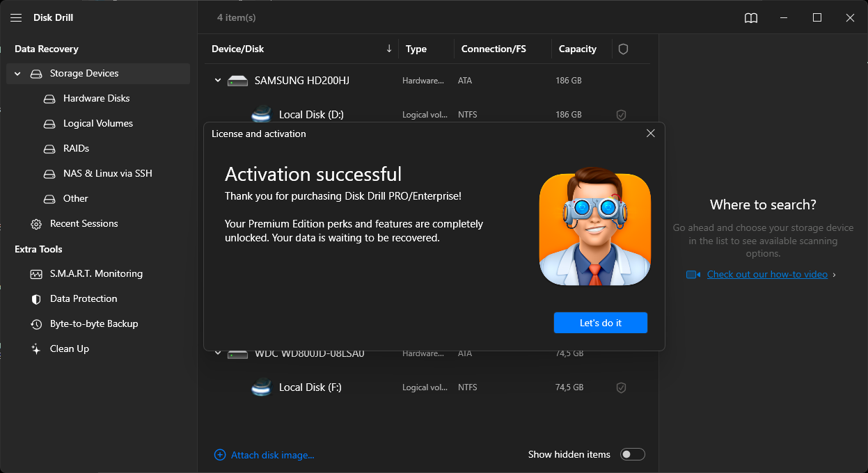Click the shield protection column header icon
Screen dimensions: 868x473
coord(623,49)
